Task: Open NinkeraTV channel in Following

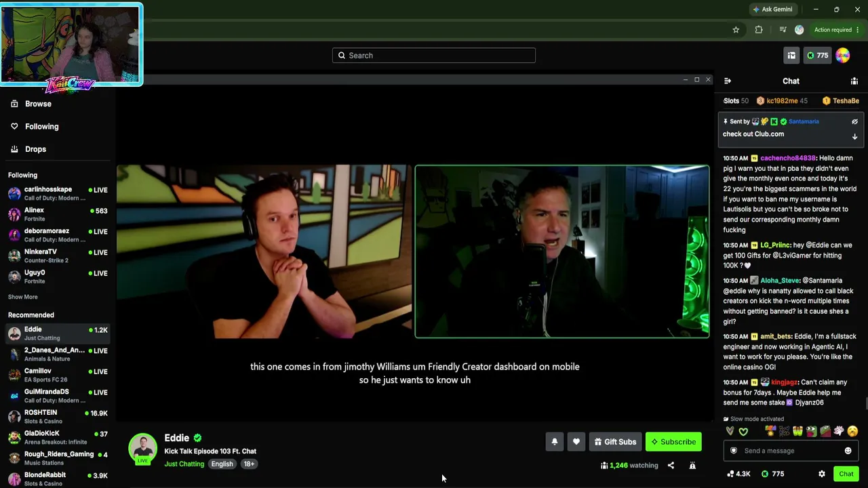Action: point(58,256)
